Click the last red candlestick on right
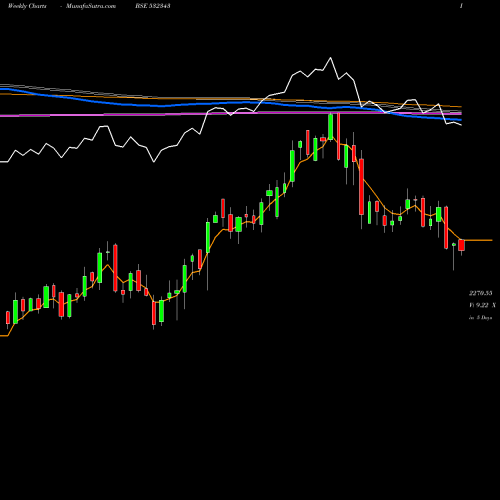The height and width of the screenshot is (500, 500). tap(461, 245)
